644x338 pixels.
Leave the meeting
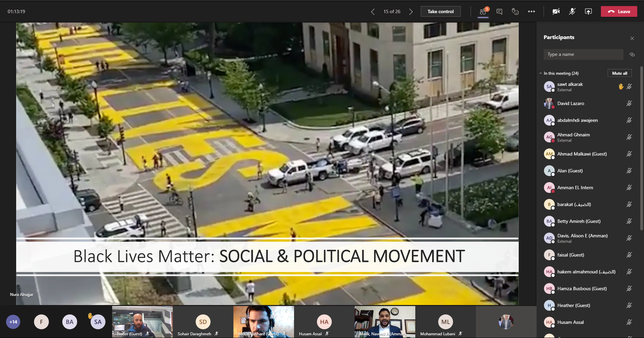click(619, 11)
